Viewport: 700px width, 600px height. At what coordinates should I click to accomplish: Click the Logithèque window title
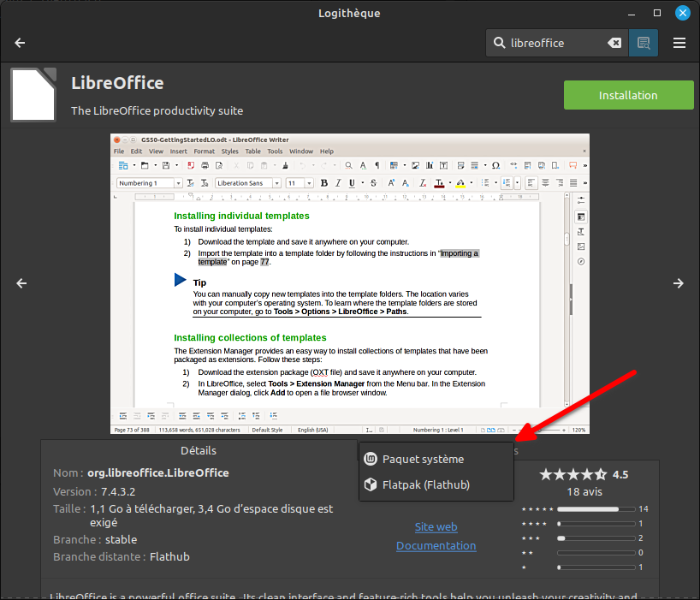coord(349,14)
